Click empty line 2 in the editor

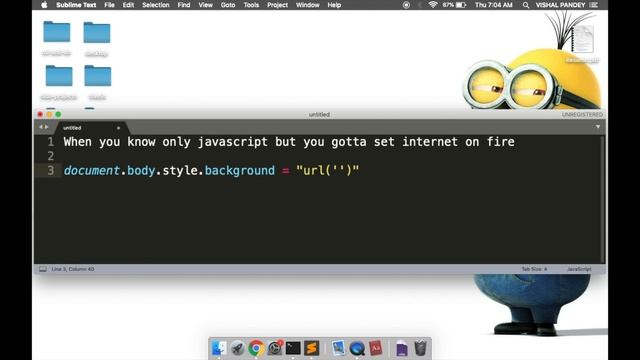point(331,156)
